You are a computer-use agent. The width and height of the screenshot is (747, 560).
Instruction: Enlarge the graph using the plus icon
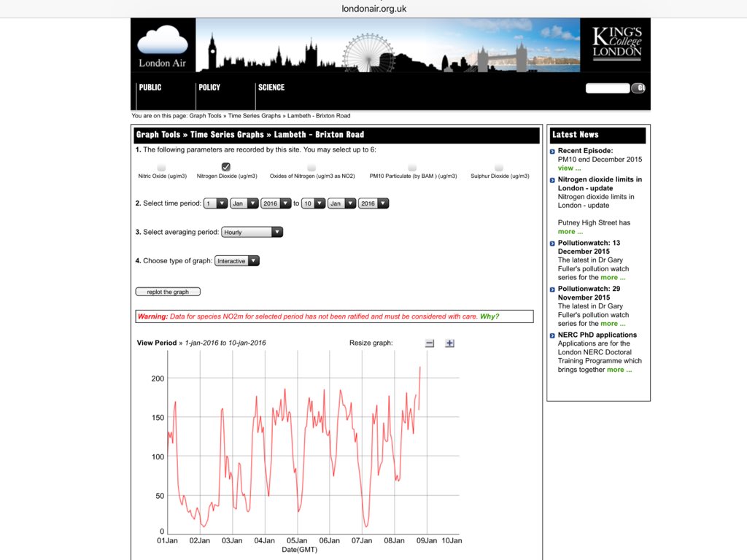[449, 343]
